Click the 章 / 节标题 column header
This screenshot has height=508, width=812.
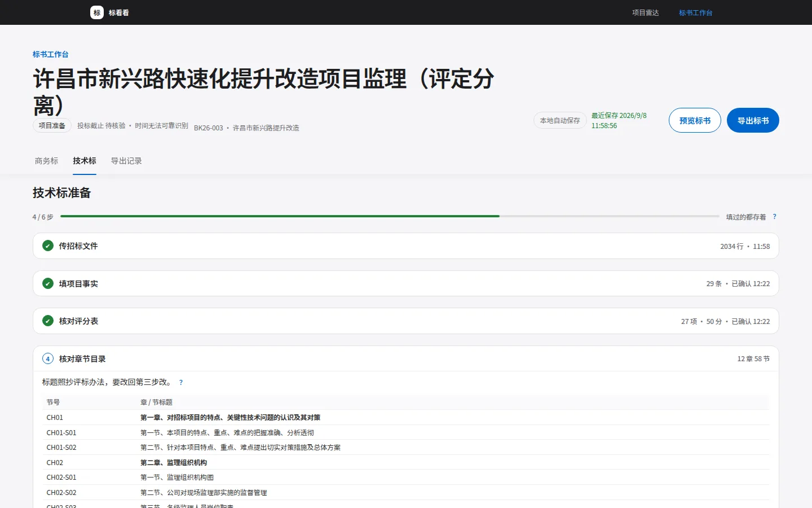156,402
